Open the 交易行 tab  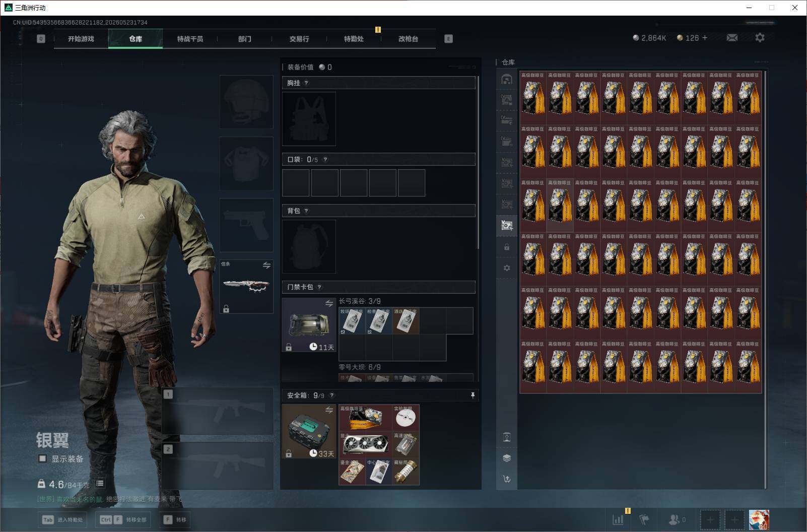[299, 39]
